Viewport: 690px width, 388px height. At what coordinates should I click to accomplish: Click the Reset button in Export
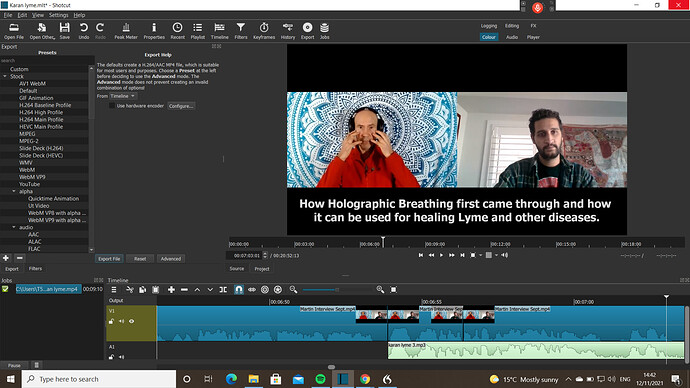click(x=140, y=259)
